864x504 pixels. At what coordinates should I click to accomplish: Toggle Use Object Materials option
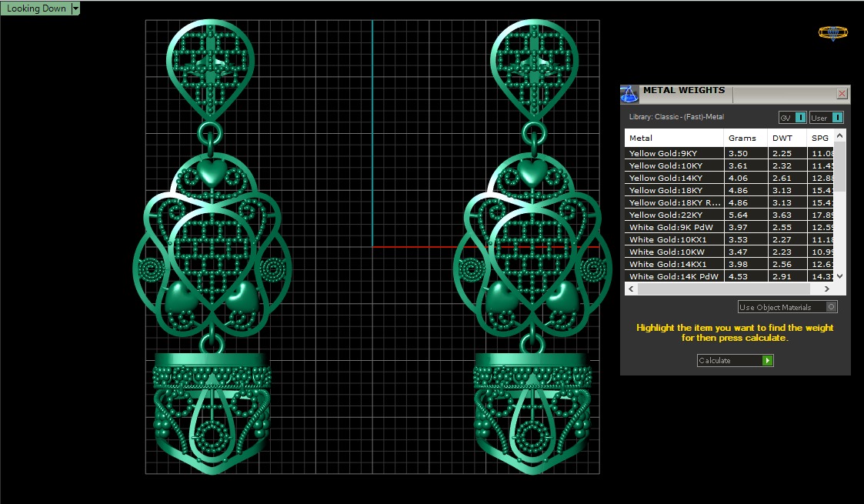pos(787,307)
